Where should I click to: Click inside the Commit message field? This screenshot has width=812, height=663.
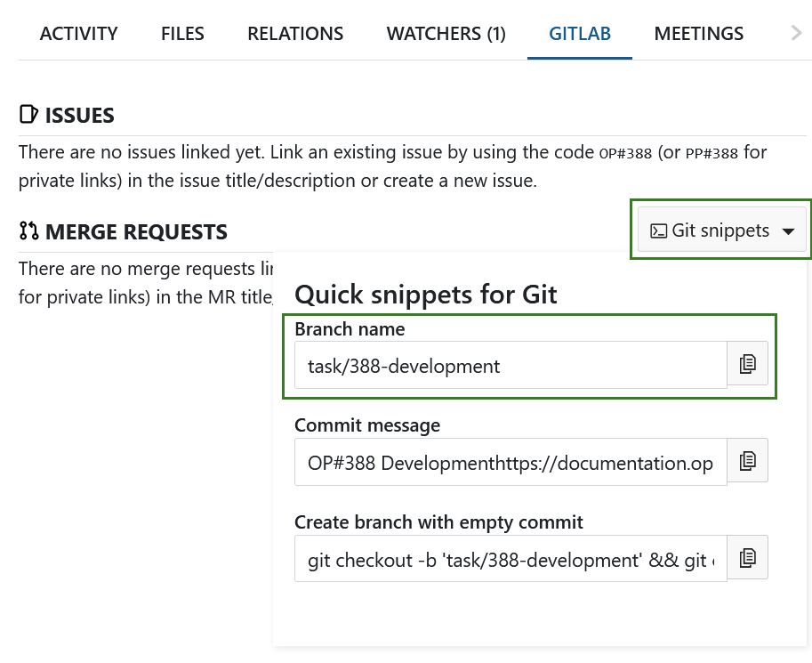click(x=511, y=461)
